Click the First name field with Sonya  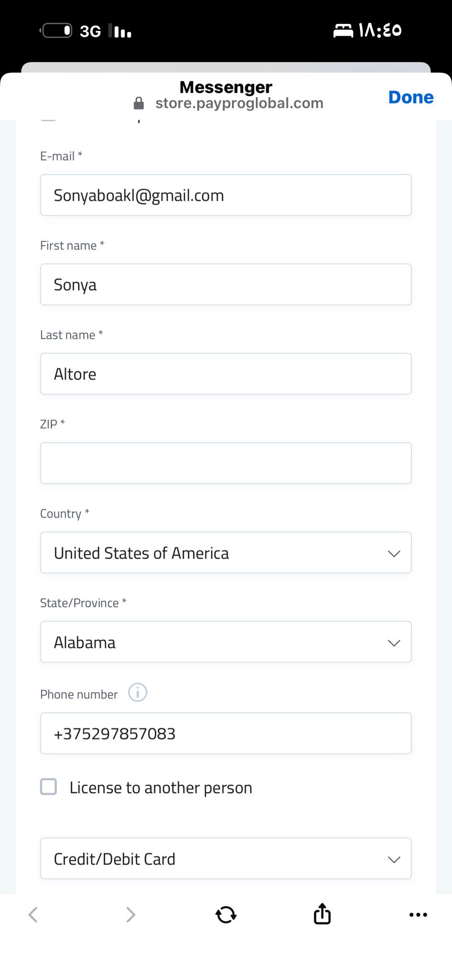(x=226, y=285)
